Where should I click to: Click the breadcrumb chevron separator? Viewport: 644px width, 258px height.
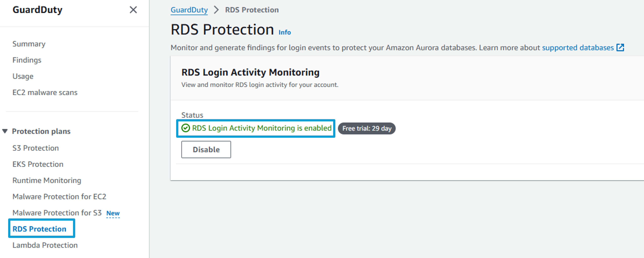216,10
